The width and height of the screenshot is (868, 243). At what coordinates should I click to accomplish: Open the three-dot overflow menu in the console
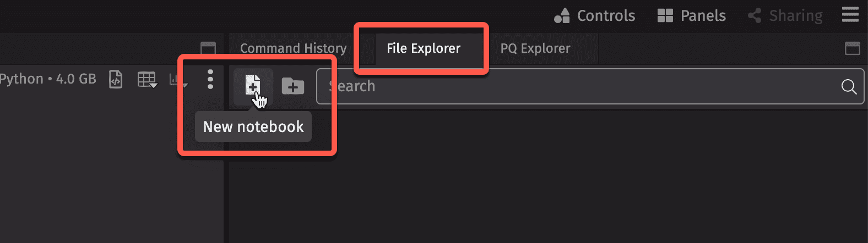[210, 80]
